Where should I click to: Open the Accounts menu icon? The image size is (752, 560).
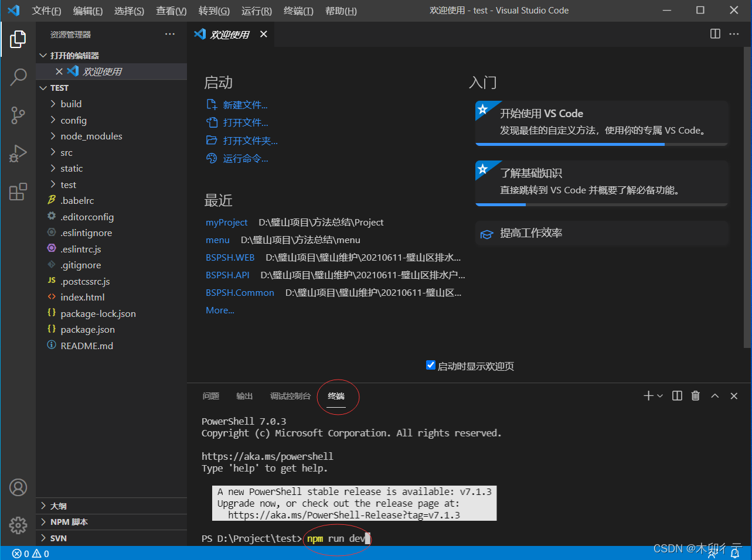(x=18, y=487)
